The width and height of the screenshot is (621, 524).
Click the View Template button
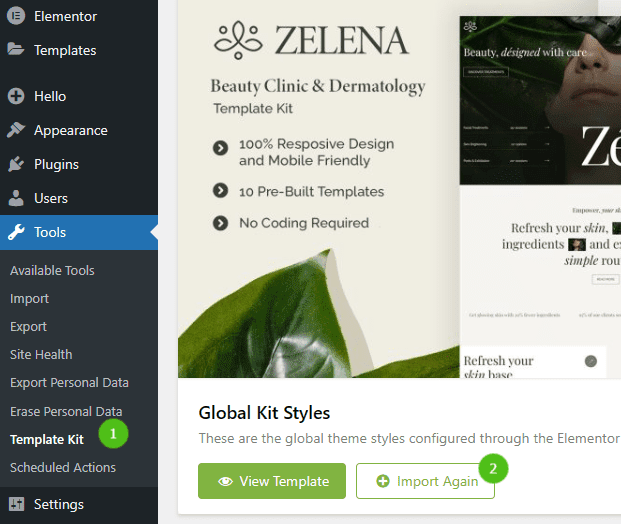pyautogui.click(x=272, y=481)
